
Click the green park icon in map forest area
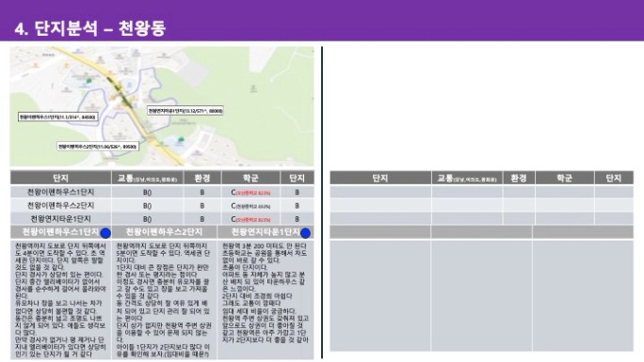254,87
